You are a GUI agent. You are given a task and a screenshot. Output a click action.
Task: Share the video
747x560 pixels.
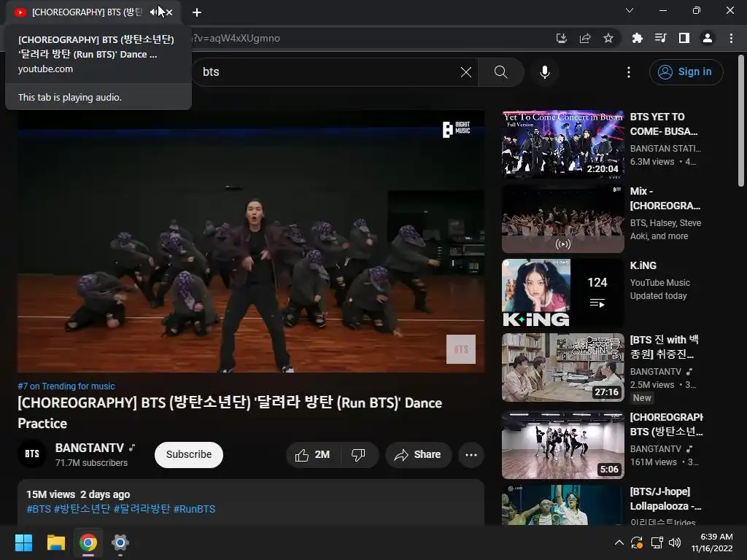click(418, 455)
